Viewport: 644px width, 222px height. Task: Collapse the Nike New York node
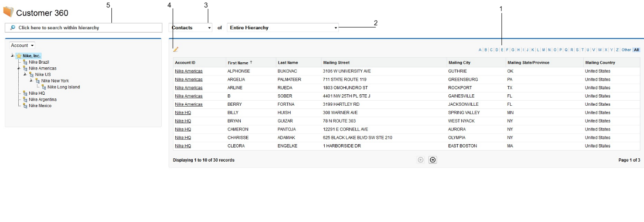point(31,81)
